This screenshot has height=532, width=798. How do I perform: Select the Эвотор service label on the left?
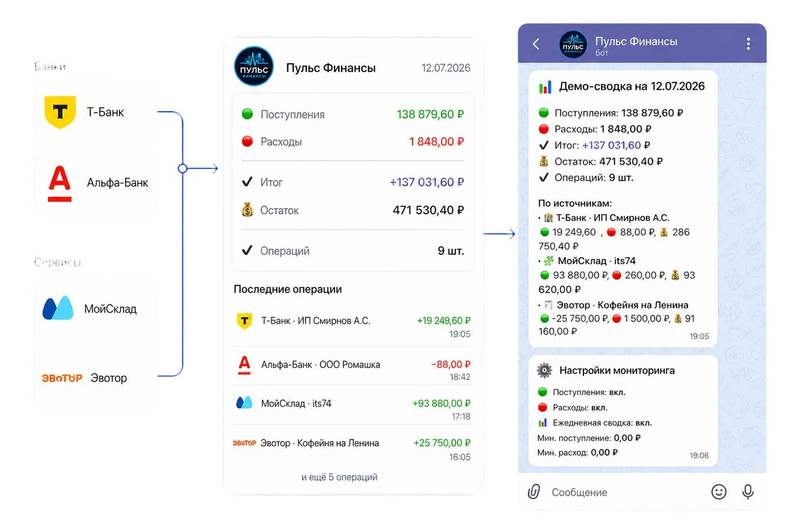pos(109,378)
